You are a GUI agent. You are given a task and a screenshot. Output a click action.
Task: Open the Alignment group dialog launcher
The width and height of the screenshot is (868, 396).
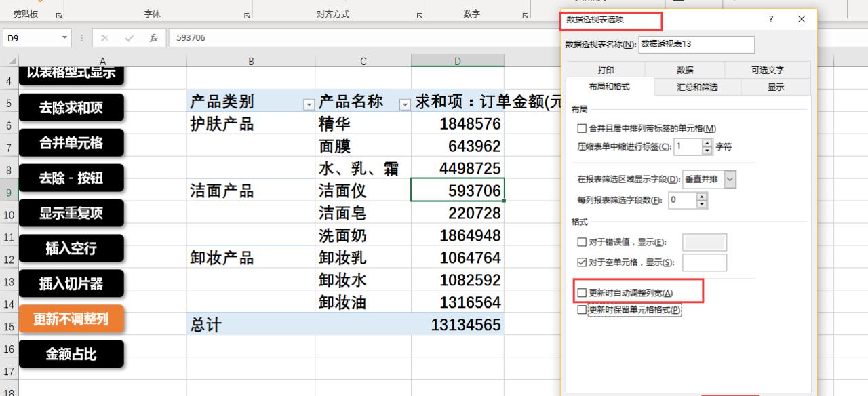coord(418,15)
